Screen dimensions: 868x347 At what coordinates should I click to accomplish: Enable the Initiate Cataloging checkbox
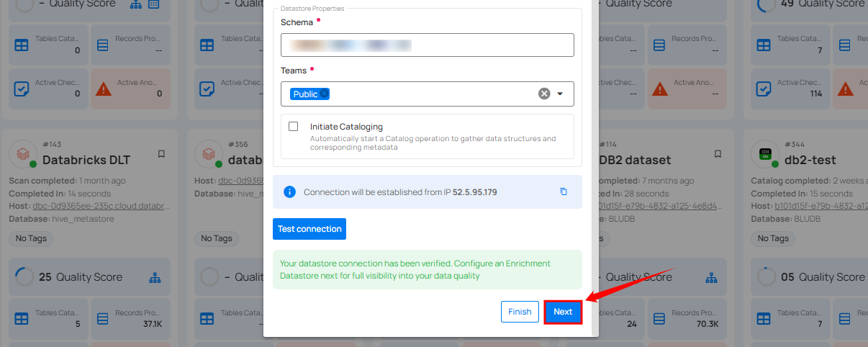(293, 127)
